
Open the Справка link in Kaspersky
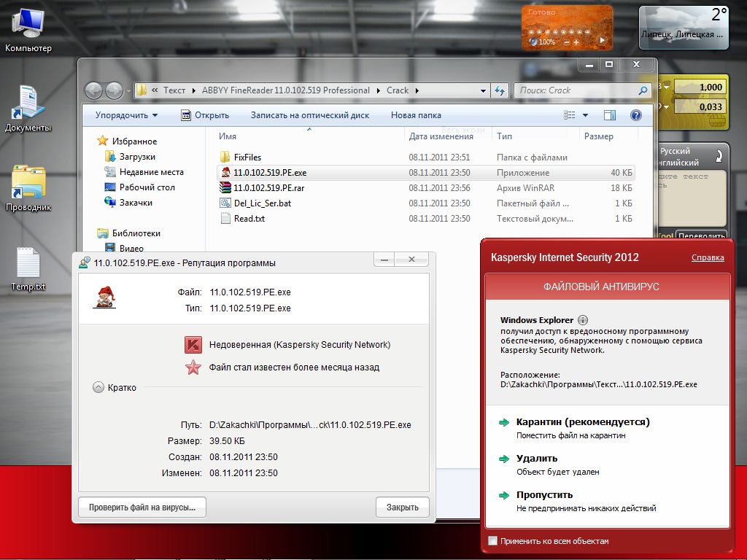708,257
